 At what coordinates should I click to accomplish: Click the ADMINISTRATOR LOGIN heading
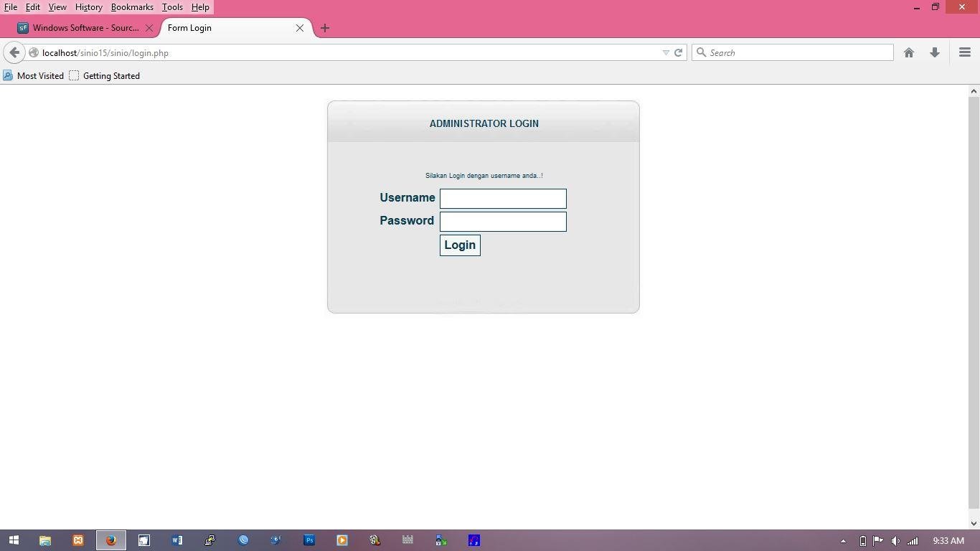tap(484, 123)
